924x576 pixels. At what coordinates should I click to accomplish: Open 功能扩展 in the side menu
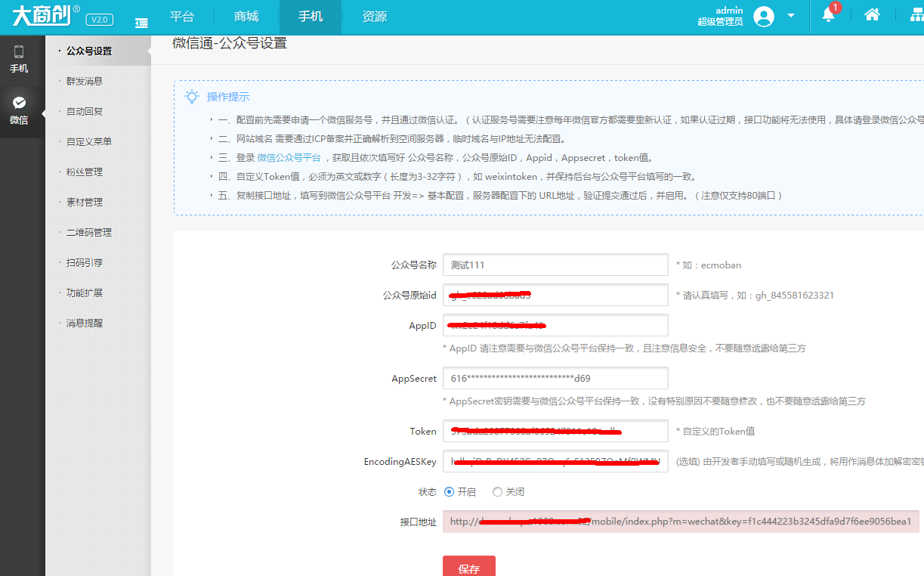point(85,293)
